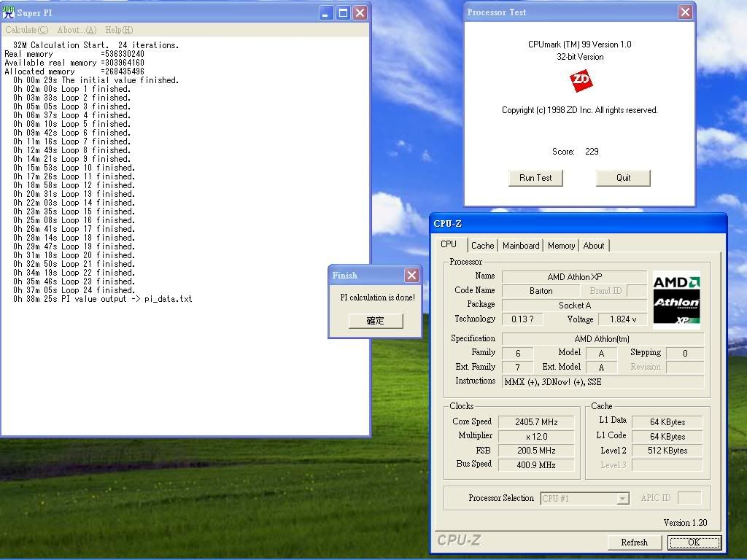
Task: Close the Super PI window
Action: [360, 12]
